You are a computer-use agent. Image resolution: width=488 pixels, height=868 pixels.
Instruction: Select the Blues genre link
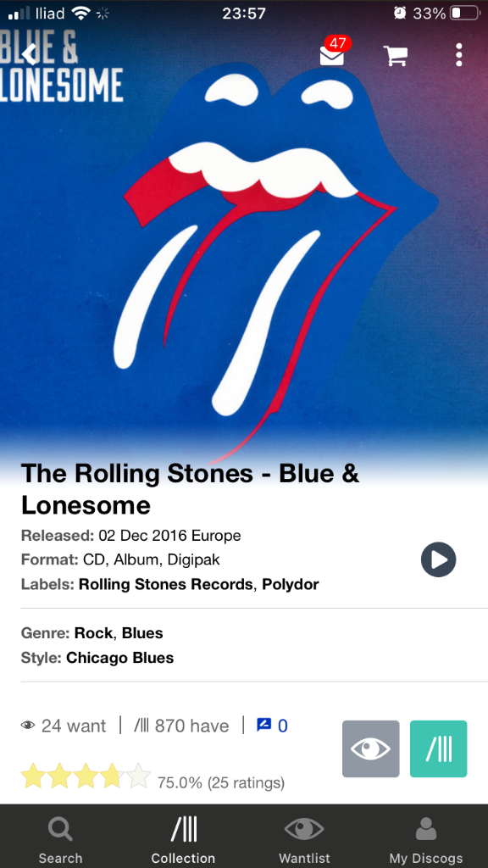pos(142,632)
